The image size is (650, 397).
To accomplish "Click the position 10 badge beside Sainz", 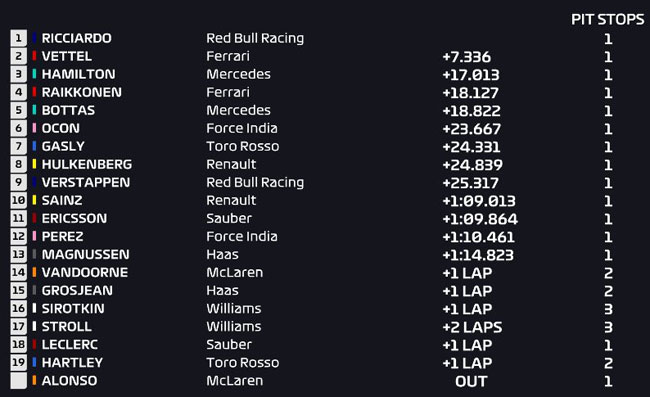I will (18, 201).
